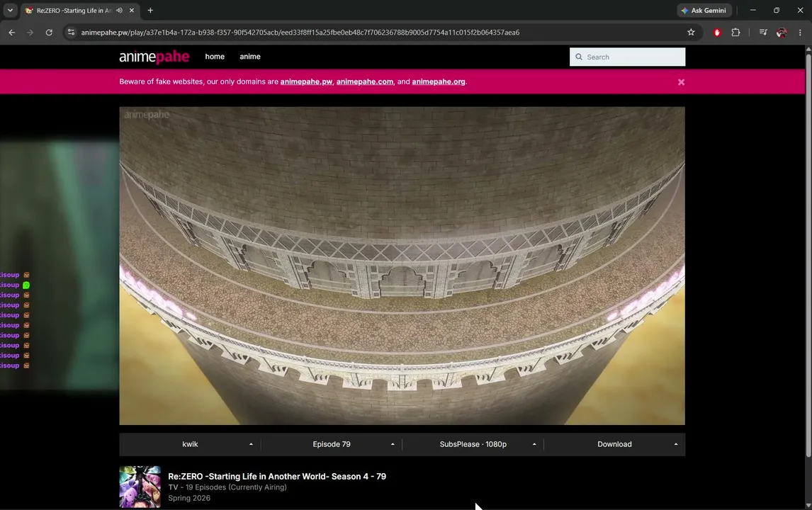Open the animepahe.pw link in banner
The height and width of the screenshot is (510, 812).
306,81
